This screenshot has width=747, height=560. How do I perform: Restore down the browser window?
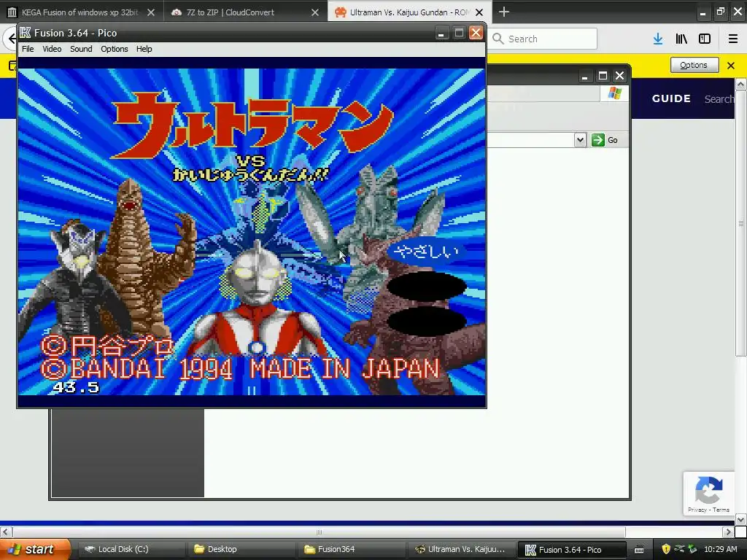[720, 12]
